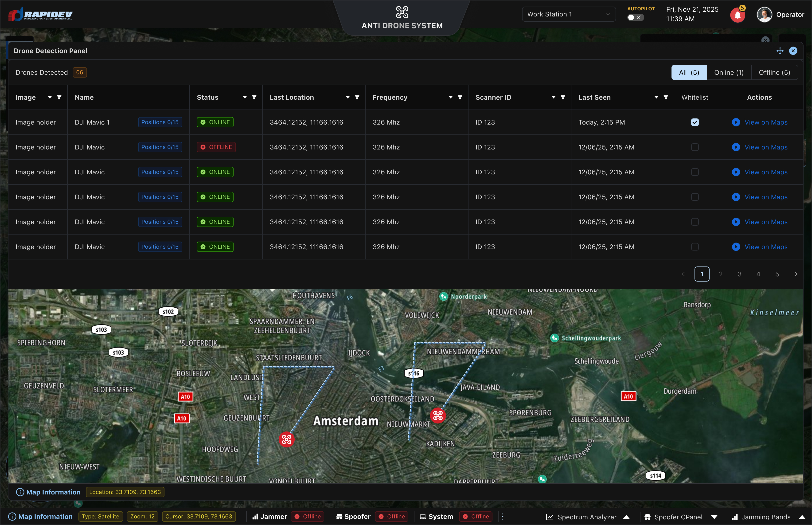Expand the Spectrum Analyzer panel

[x=626, y=517]
